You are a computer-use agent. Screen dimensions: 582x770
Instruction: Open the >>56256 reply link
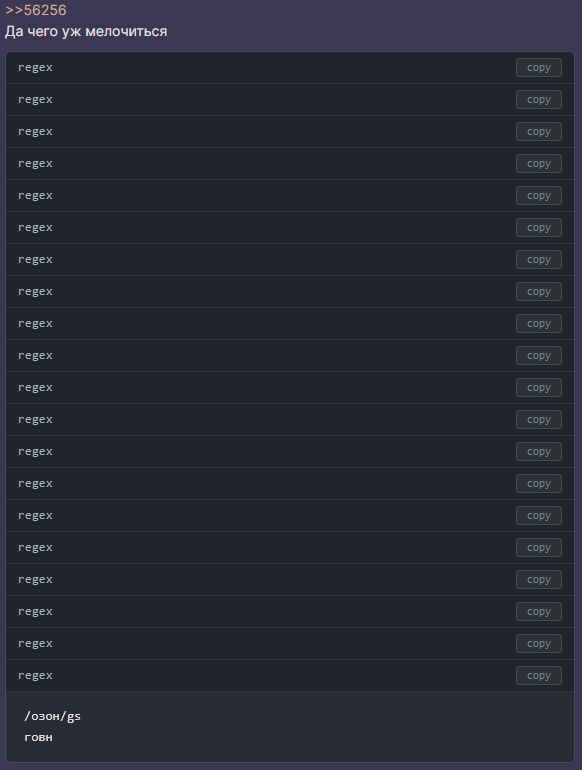point(35,10)
